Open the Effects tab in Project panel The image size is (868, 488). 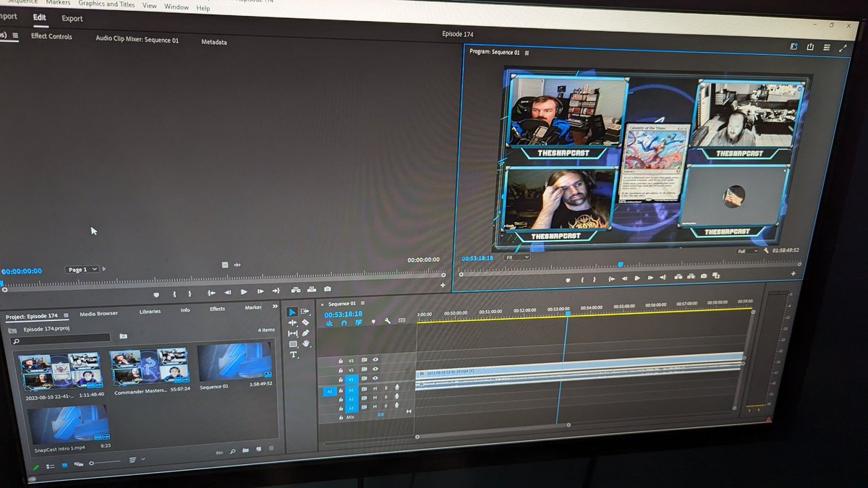point(217,309)
